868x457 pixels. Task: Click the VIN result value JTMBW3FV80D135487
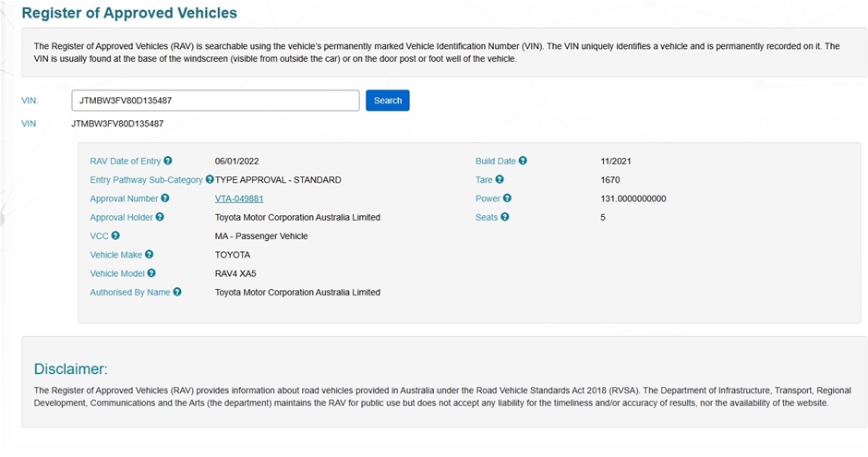pyautogui.click(x=117, y=123)
